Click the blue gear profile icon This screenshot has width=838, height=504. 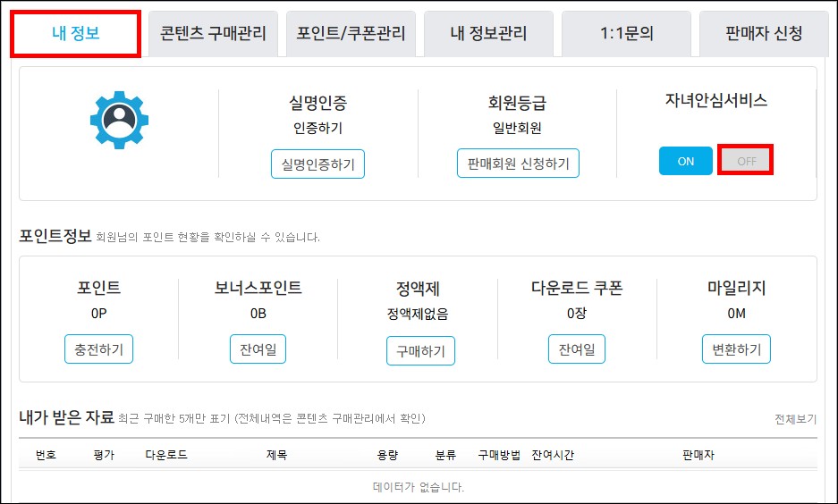tap(119, 120)
